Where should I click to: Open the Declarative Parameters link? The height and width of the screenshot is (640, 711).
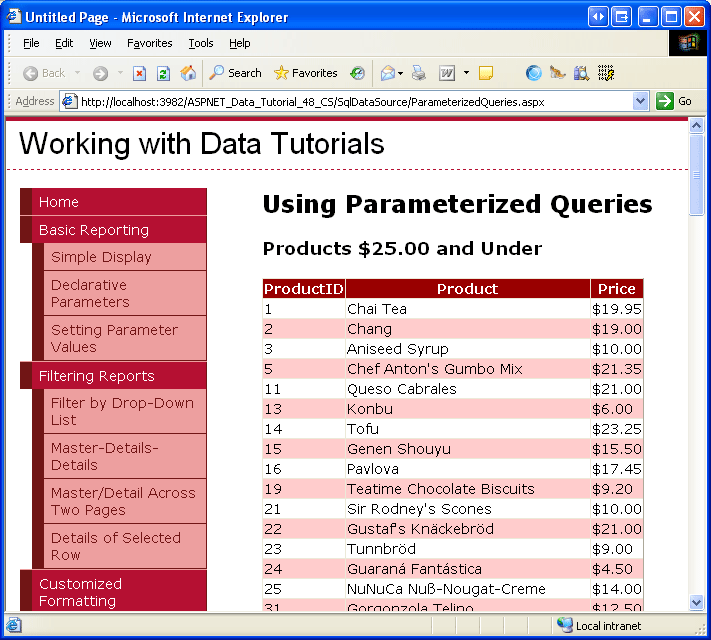(90, 293)
